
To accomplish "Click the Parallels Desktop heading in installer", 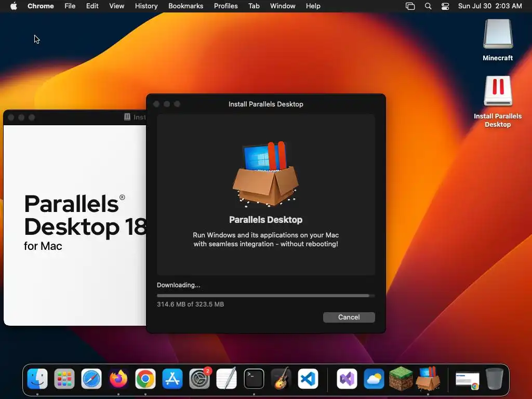I will pos(265,220).
